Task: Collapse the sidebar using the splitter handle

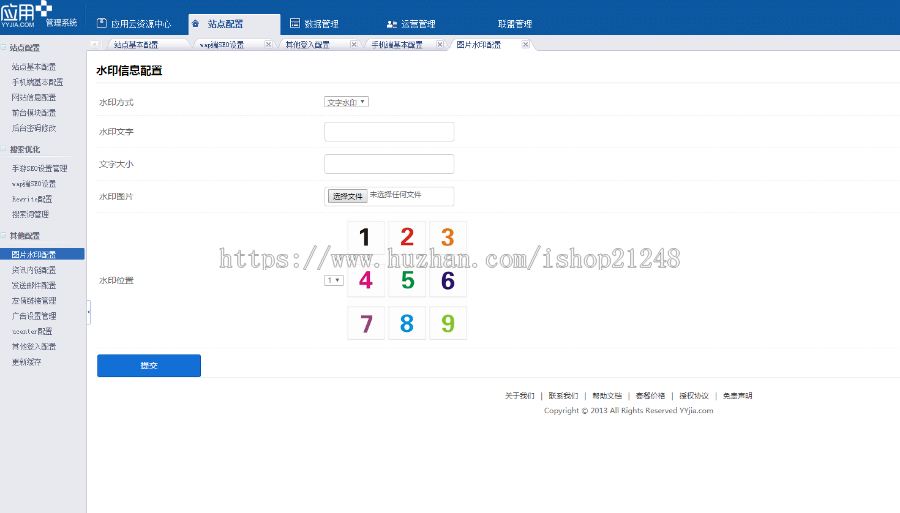Action: (88, 312)
